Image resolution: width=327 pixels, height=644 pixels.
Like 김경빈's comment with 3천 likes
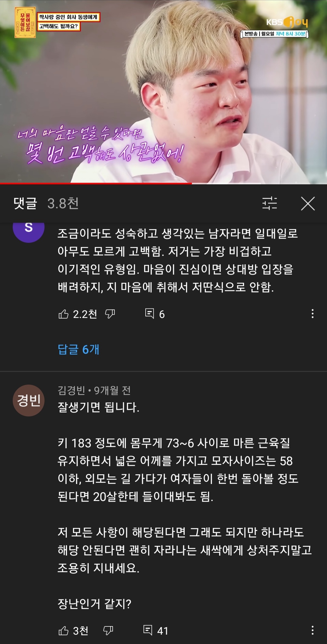point(63,631)
